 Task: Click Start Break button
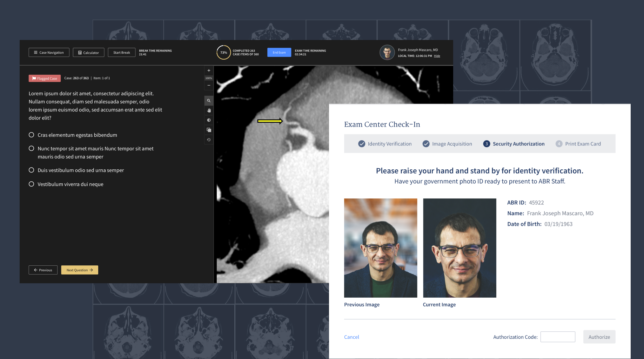(x=121, y=53)
